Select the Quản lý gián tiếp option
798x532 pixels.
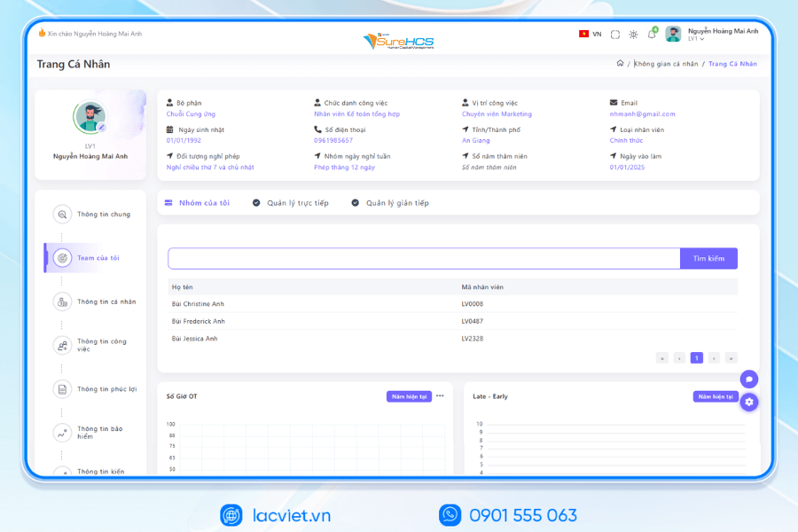coord(396,203)
